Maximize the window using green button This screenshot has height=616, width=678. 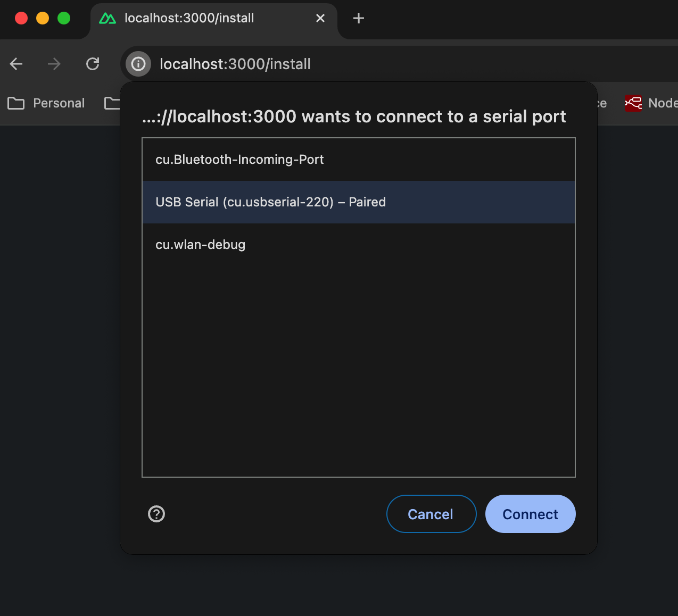(x=64, y=19)
